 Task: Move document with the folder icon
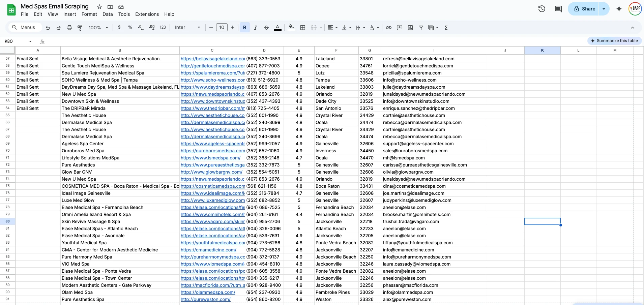point(110,7)
